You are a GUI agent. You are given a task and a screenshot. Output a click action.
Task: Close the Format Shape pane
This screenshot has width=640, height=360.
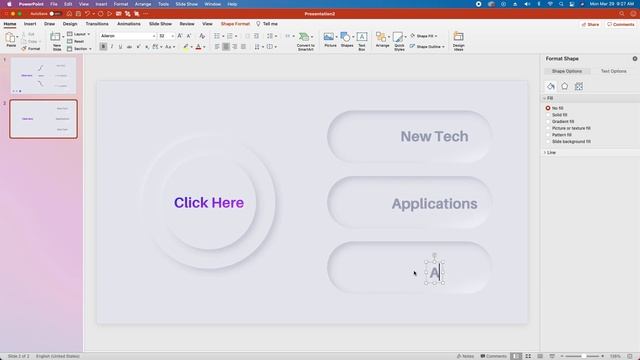[x=635, y=59]
